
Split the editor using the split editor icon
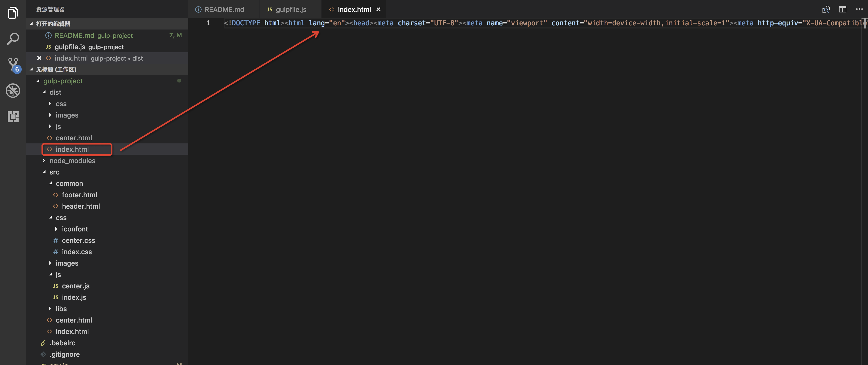843,9
